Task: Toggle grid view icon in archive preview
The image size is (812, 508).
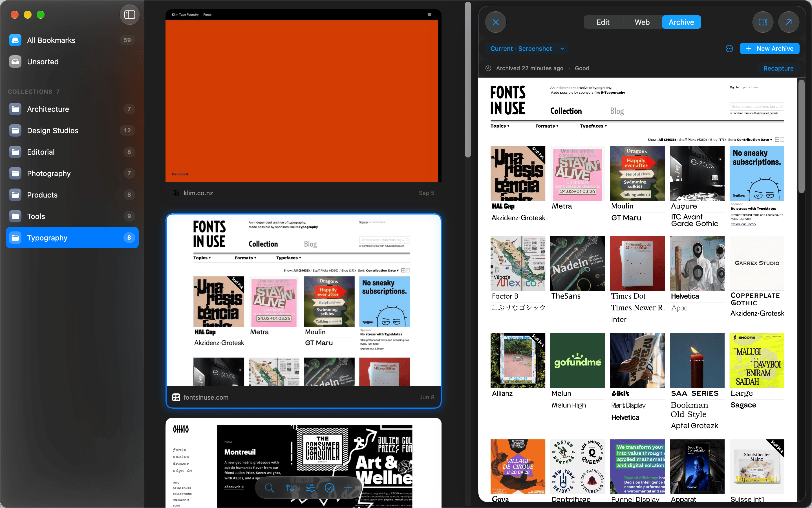Action: click(x=777, y=139)
